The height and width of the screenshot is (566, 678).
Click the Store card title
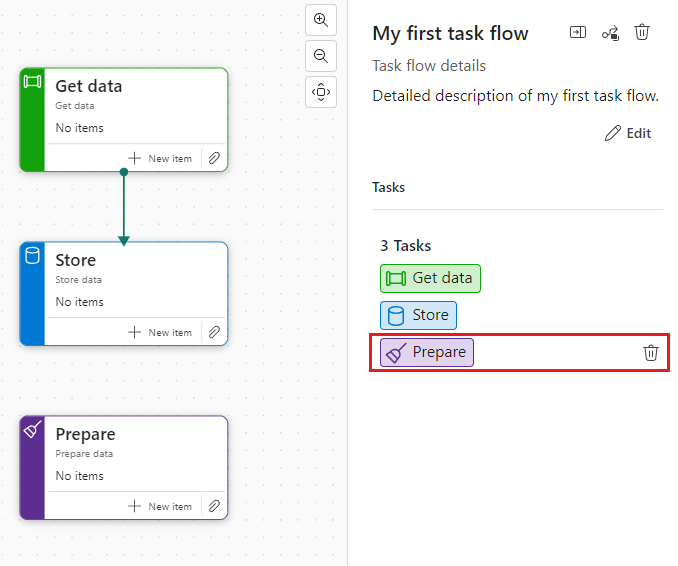point(76,260)
